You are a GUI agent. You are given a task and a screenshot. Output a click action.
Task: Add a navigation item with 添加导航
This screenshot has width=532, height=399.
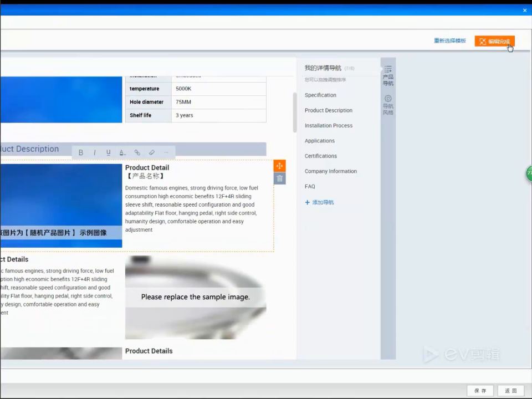click(319, 202)
